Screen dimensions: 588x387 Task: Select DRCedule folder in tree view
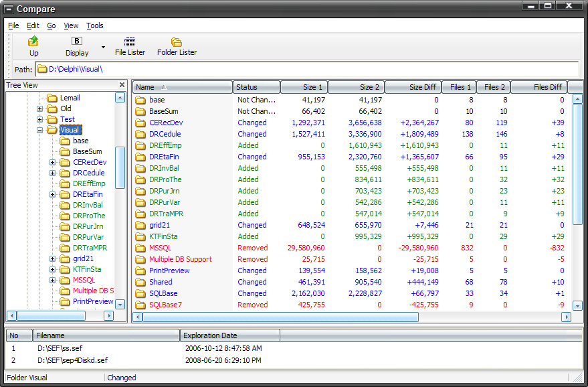tap(89, 173)
